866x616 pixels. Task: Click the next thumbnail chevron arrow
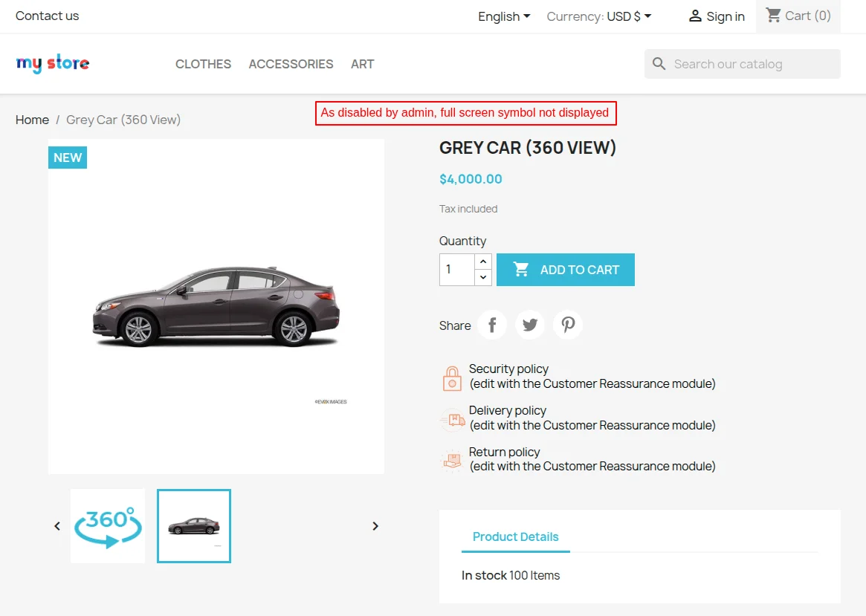pos(375,525)
